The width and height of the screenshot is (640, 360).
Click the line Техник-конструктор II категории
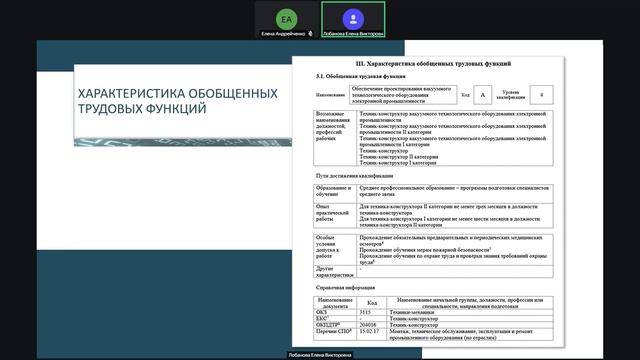click(399, 157)
